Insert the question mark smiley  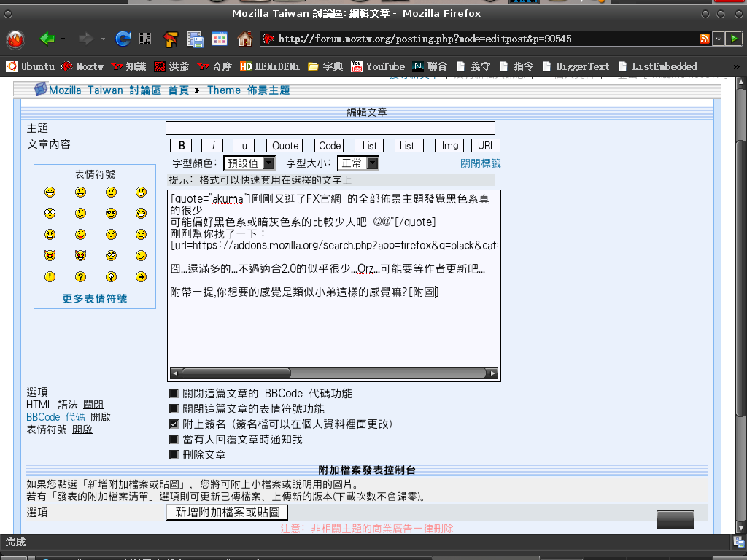tap(80, 277)
